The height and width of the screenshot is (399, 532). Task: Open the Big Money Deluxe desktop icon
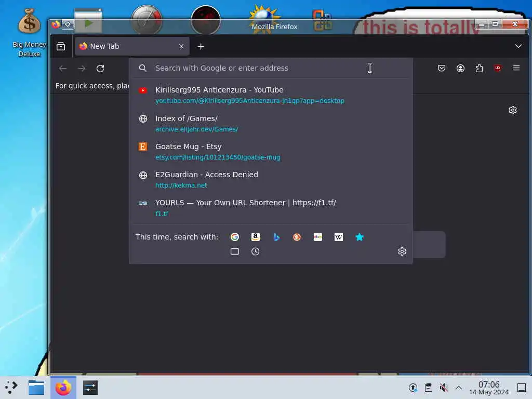29,33
